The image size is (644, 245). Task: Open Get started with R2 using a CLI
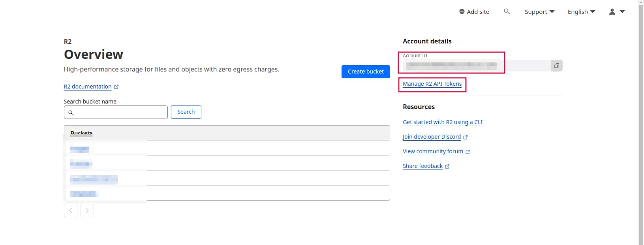[442, 122]
